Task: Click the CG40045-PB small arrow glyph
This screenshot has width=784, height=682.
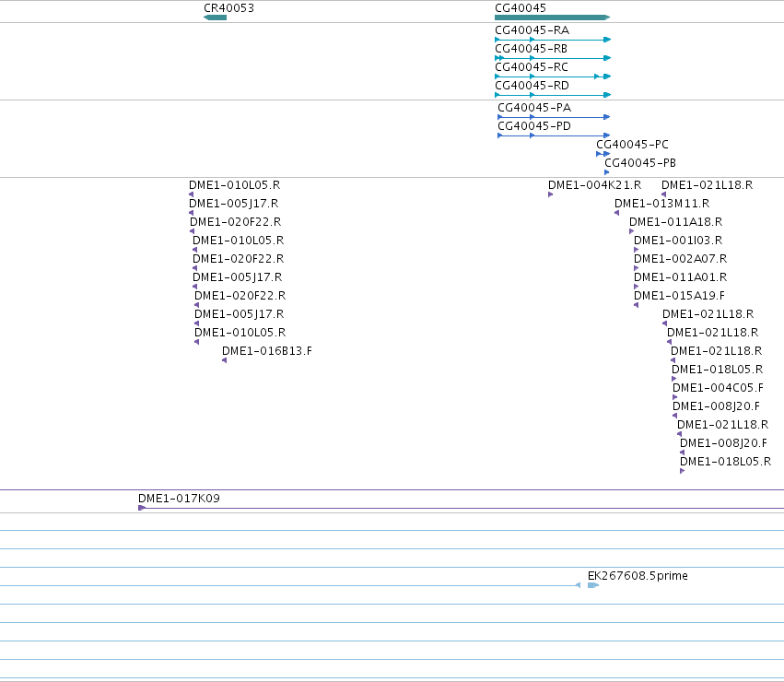Action: (607, 172)
